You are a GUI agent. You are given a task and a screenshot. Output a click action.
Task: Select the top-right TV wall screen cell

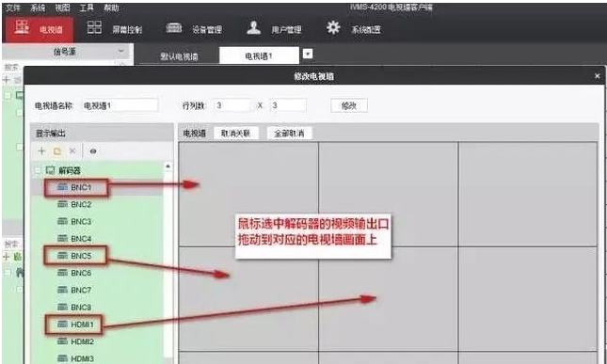tap(528, 194)
